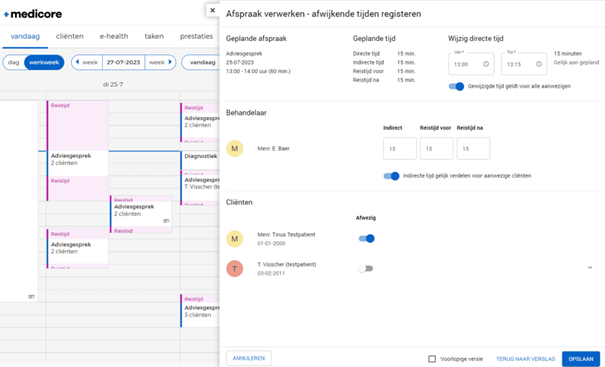Open the 27-07-2023 date picker
The image size is (605, 367).
[123, 62]
